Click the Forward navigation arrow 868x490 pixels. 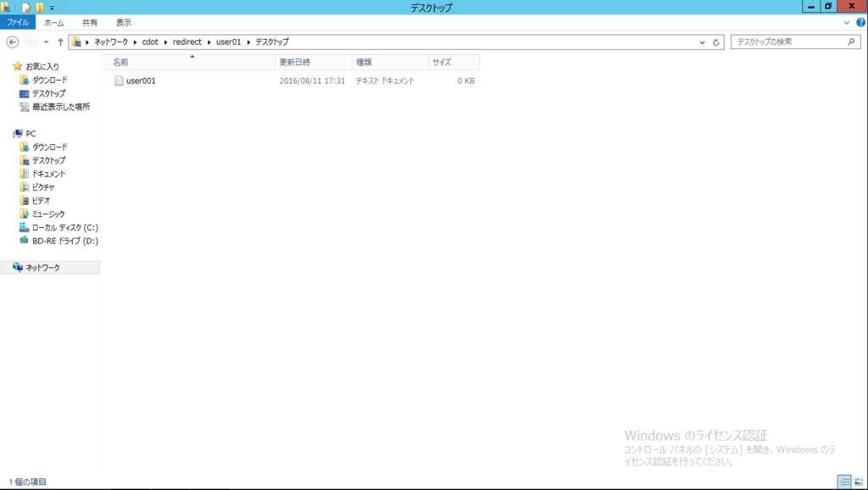point(31,42)
